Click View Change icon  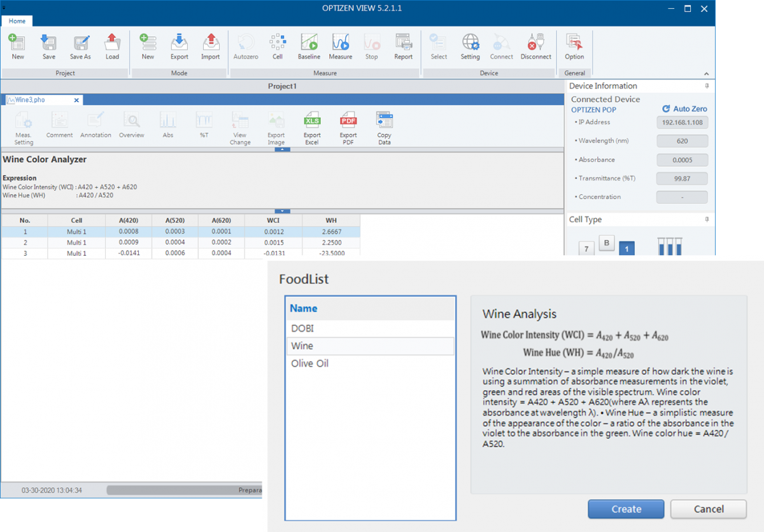click(240, 128)
